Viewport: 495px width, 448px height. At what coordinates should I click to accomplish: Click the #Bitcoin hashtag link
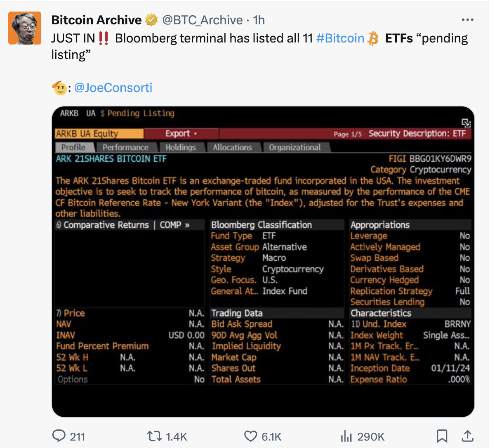point(340,38)
